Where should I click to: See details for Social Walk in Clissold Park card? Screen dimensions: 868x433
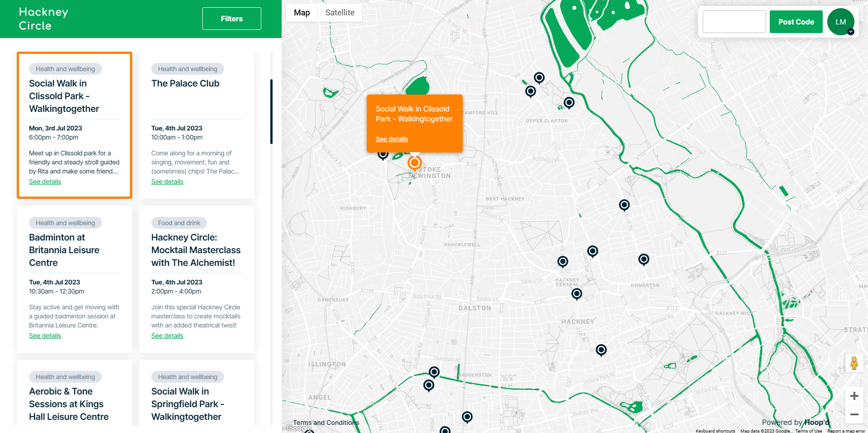click(45, 182)
